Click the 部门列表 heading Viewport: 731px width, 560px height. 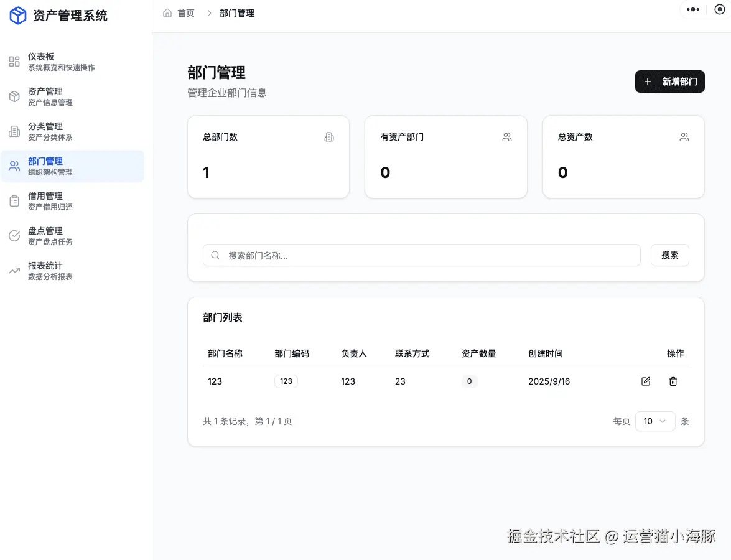[x=223, y=317]
